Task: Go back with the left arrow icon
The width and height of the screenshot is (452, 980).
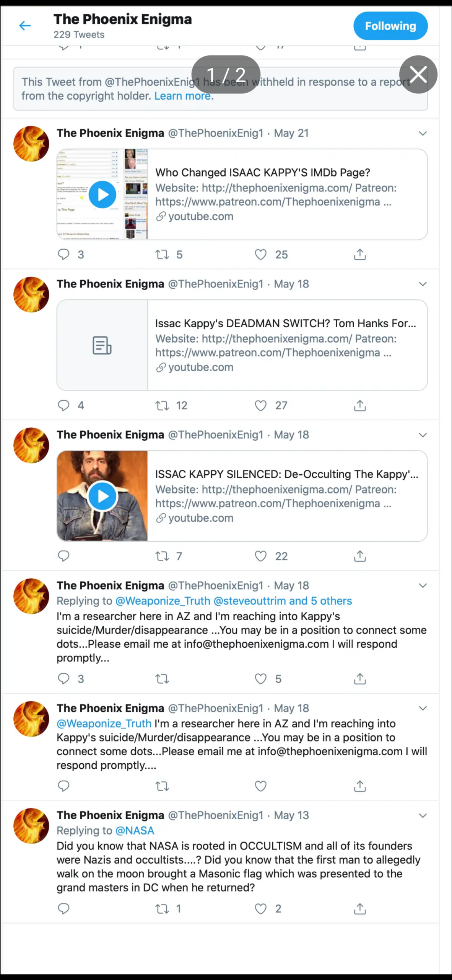Action: click(25, 26)
